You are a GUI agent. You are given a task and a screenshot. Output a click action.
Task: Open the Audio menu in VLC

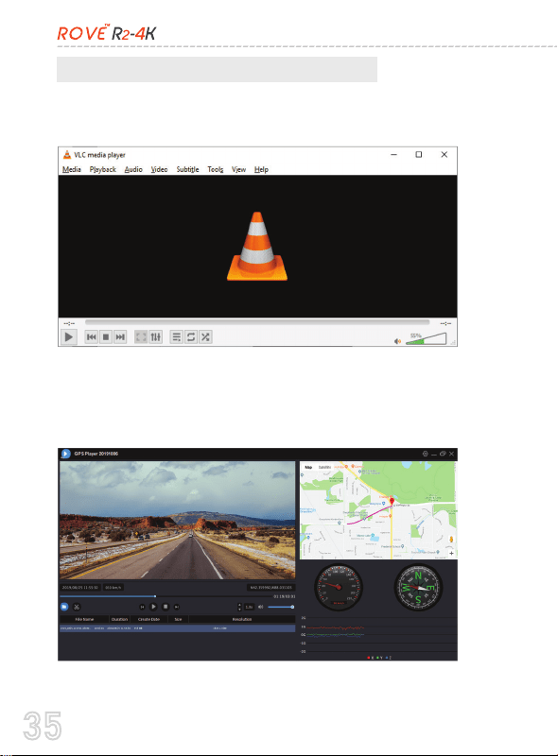[x=133, y=169]
